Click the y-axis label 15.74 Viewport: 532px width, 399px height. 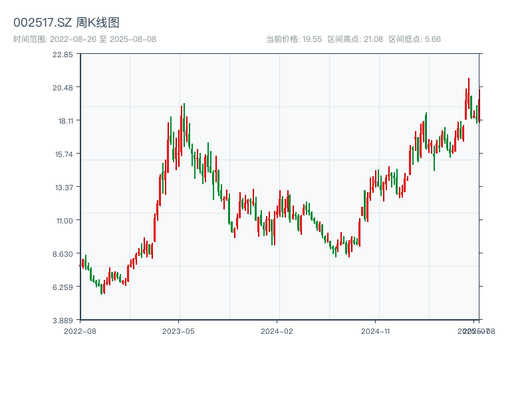[64, 154]
